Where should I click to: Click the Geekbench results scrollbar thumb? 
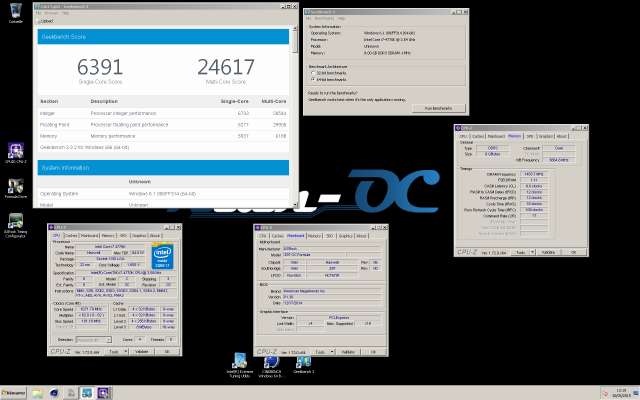(x=295, y=42)
